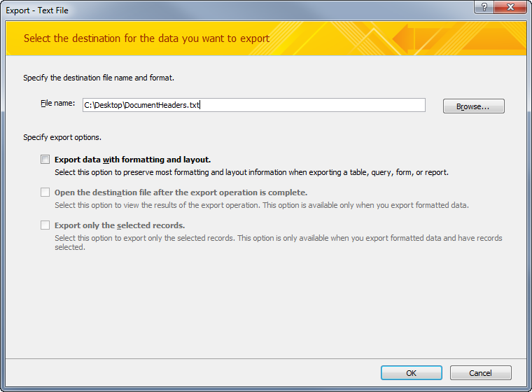Confirm export with the OK button
532x392 pixels.
coord(412,373)
